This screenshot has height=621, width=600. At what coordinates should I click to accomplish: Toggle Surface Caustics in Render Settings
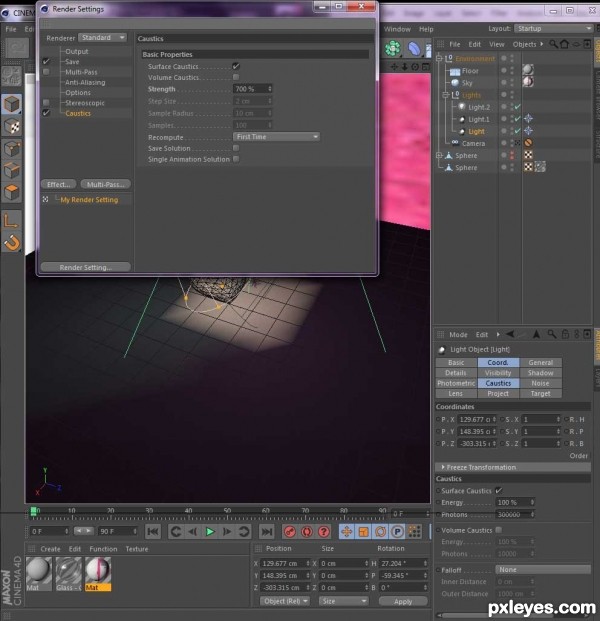pos(236,66)
